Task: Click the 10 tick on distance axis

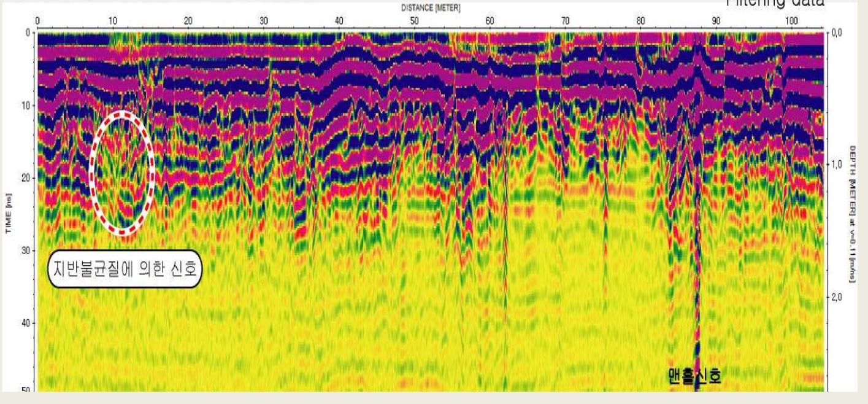Action: click(x=113, y=20)
